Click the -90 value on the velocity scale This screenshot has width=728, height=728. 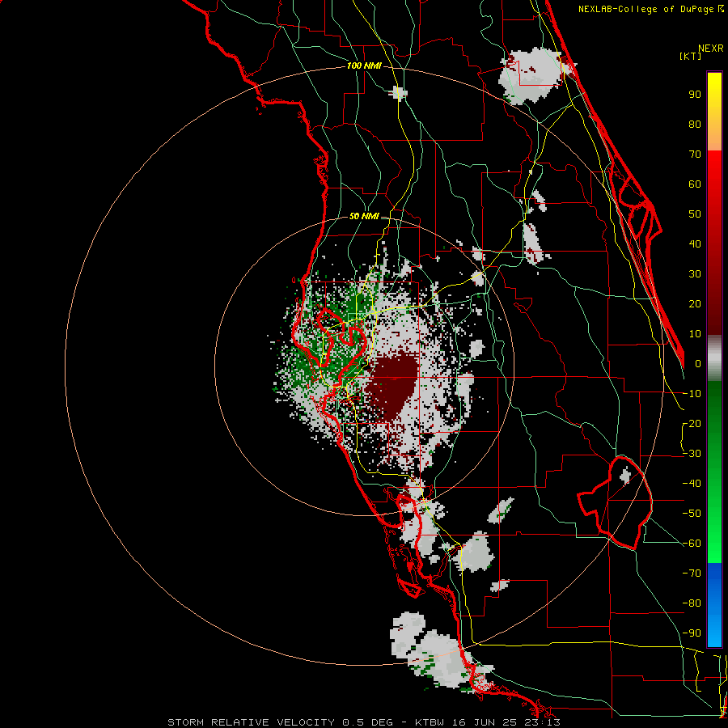pos(692,633)
